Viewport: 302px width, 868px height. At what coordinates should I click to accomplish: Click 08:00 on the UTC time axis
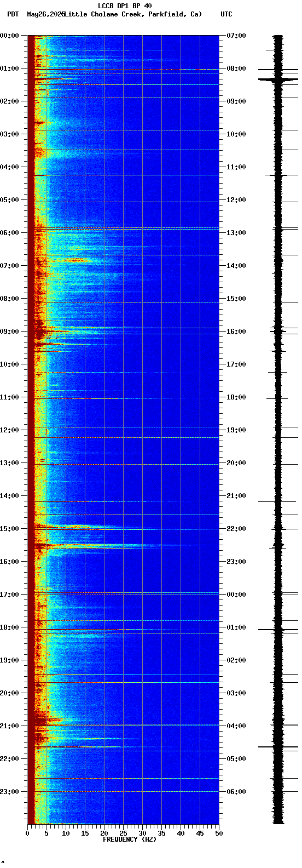click(236, 68)
